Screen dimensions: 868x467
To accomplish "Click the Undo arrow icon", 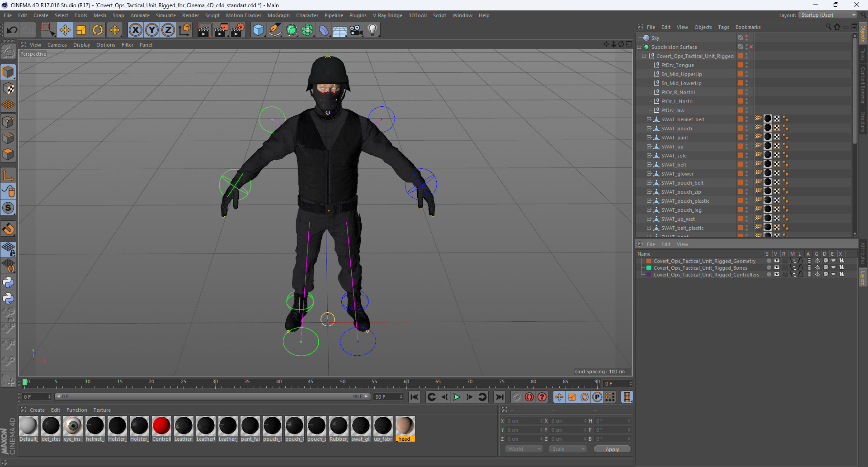I will 12,30.
